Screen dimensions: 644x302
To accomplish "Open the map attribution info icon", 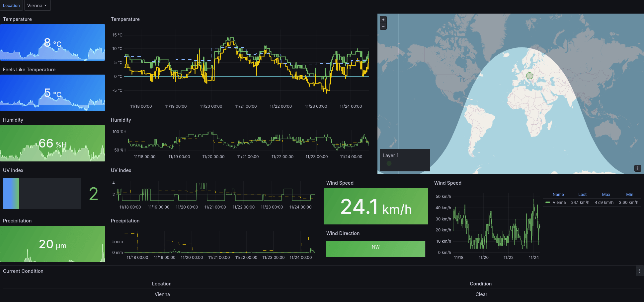I will (638, 168).
